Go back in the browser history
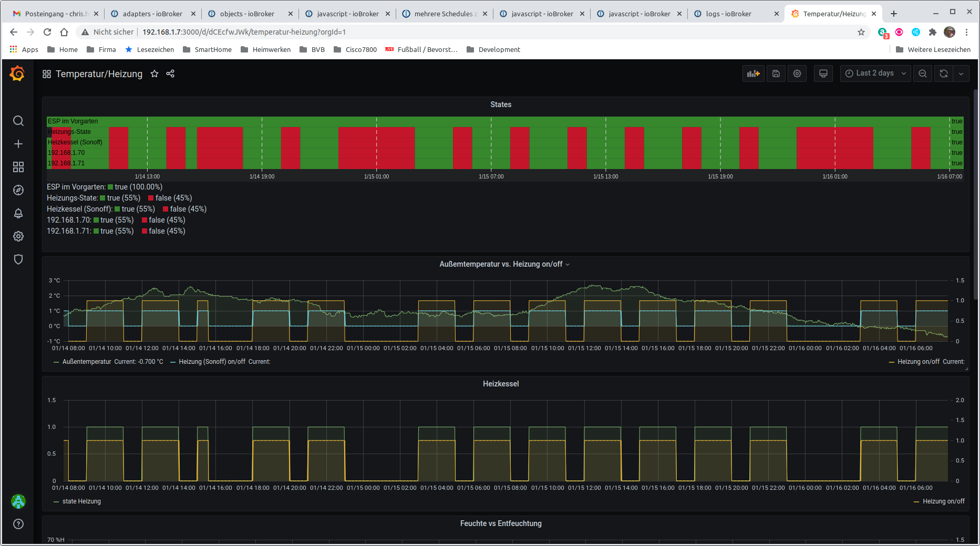 click(x=14, y=32)
